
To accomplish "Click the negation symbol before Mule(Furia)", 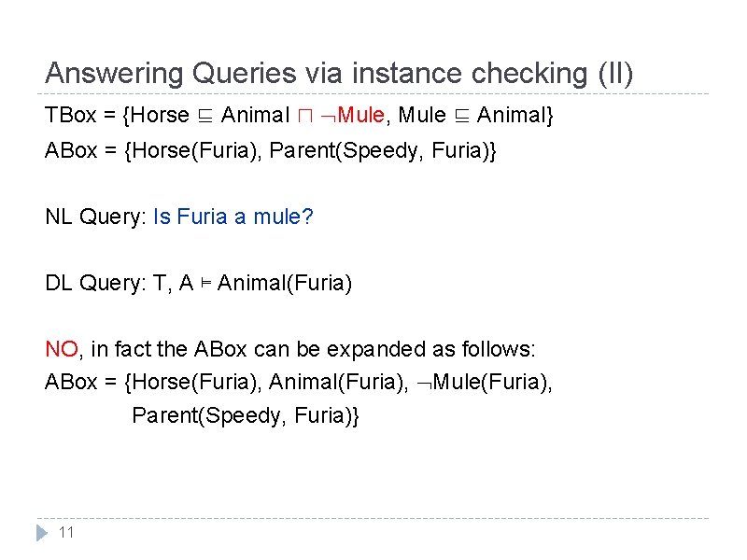I will click(x=424, y=384).
